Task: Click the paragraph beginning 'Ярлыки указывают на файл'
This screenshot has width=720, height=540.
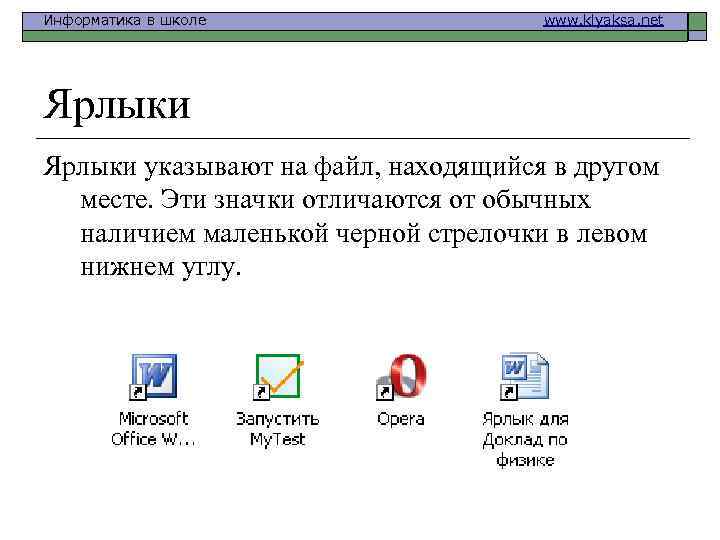Action: (351, 217)
